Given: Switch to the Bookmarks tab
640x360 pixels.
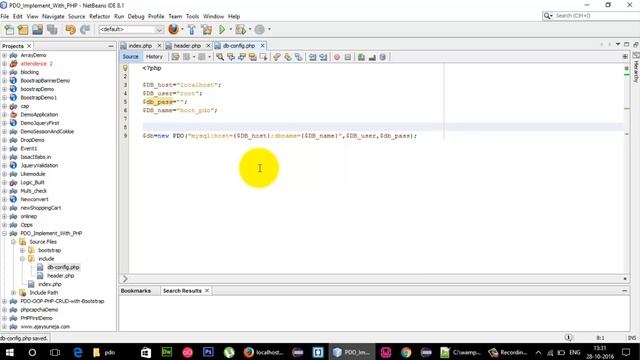Looking at the screenshot, I should point(136,291).
